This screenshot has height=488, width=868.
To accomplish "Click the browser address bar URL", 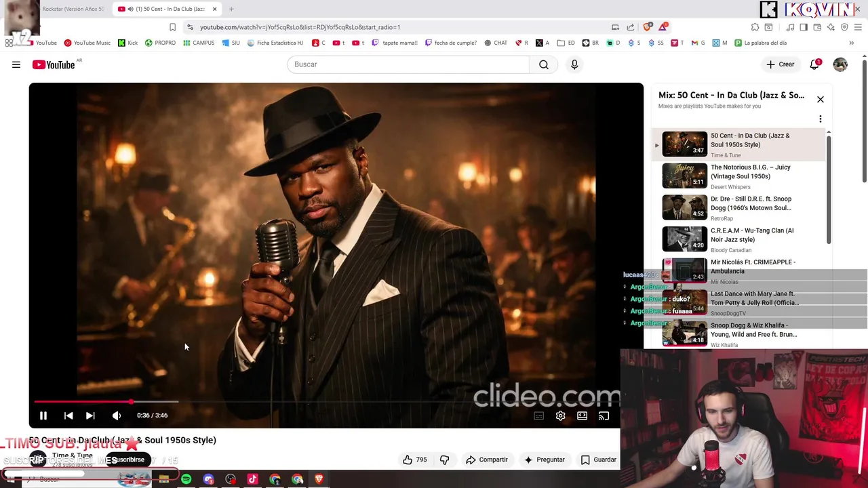I will click(300, 27).
